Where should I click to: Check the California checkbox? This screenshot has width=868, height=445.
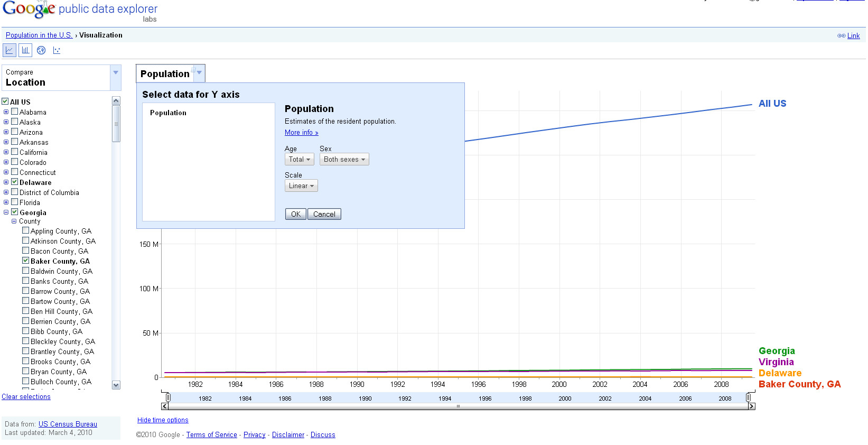(15, 152)
